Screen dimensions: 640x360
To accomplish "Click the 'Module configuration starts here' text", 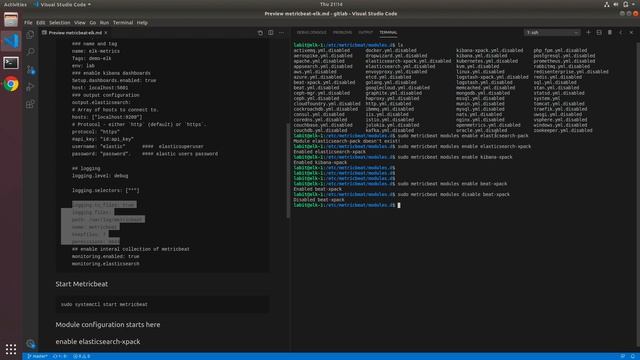I will click(108, 325).
